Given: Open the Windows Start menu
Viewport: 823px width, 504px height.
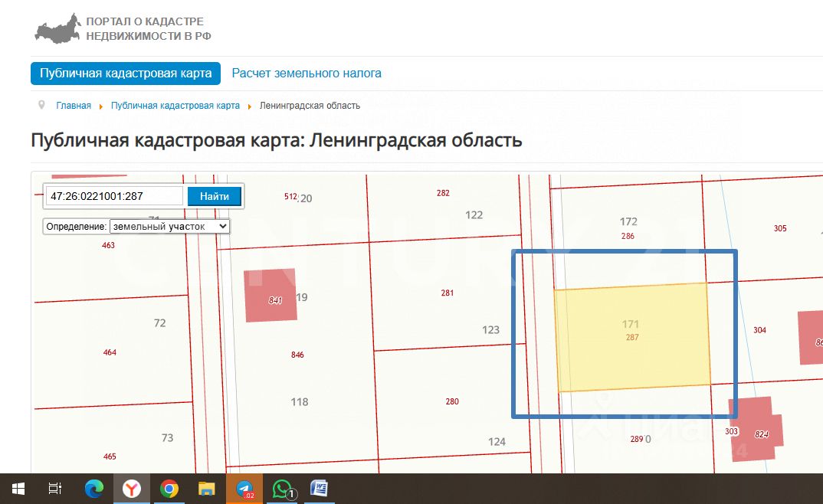Looking at the screenshot, I should (18, 489).
